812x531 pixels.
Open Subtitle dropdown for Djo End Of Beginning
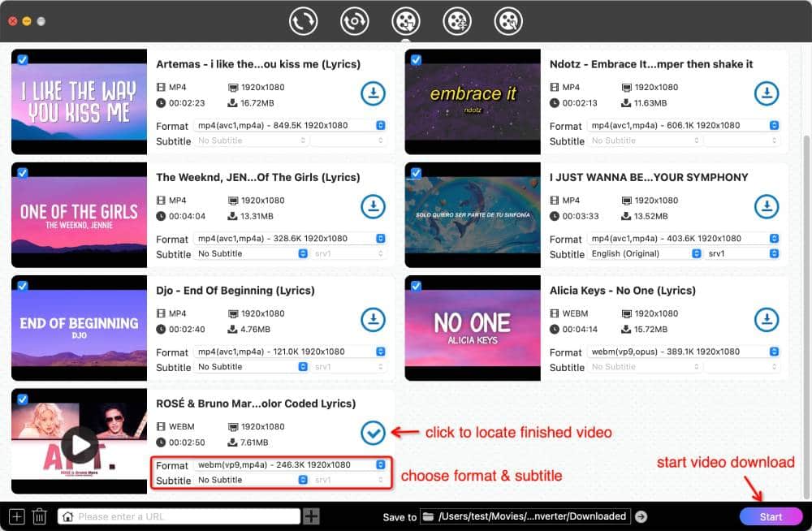(251, 367)
